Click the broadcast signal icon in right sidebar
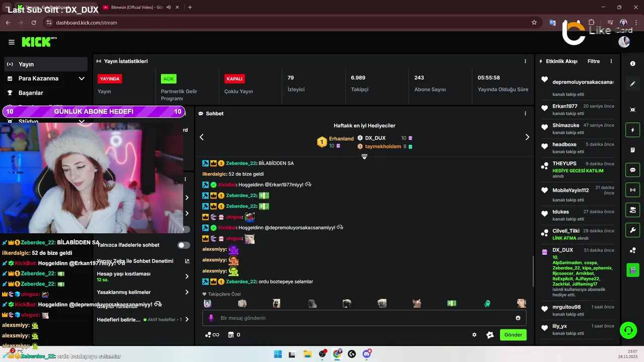The image size is (644, 362). pos(632,190)
